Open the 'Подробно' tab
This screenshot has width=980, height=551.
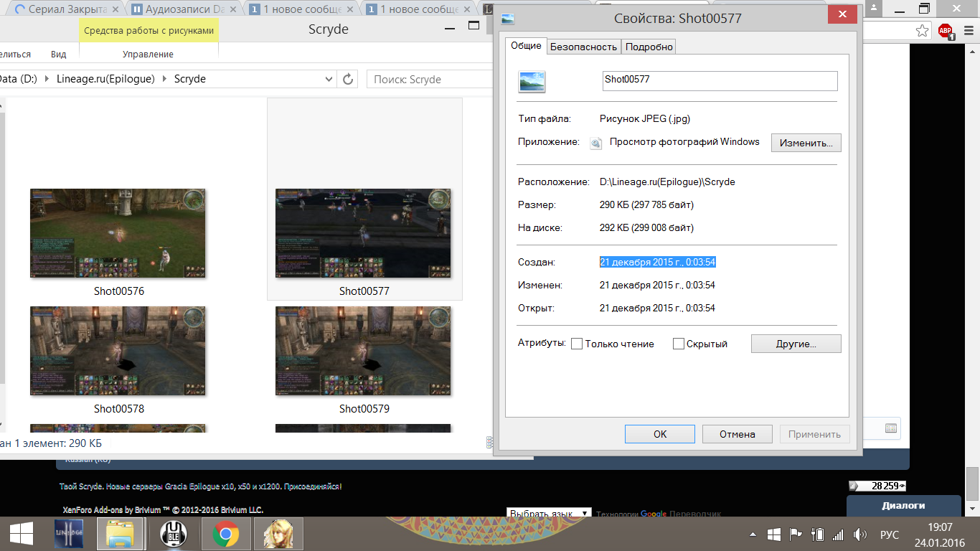tap(649, 47)
